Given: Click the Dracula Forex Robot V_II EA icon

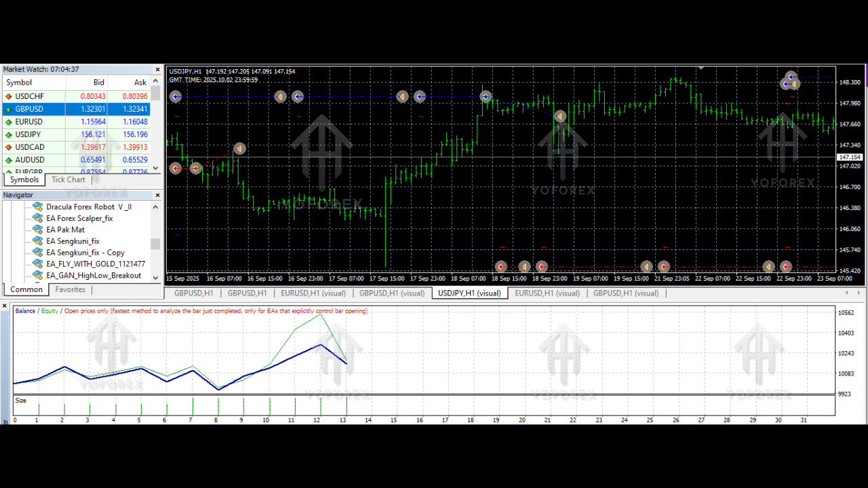Looking at the screenshot, I should click(x=37, y=207).
